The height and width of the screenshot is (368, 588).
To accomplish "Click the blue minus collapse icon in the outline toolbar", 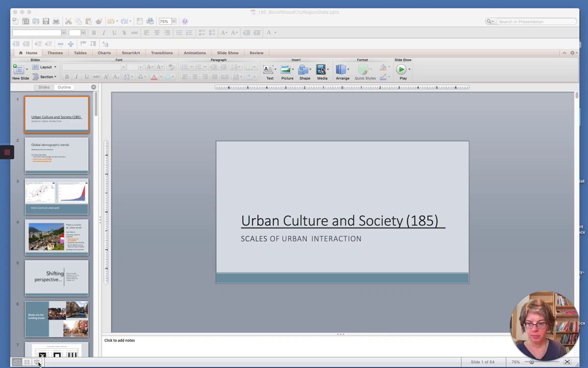I will pyautogui.click(x=60, y=44).
